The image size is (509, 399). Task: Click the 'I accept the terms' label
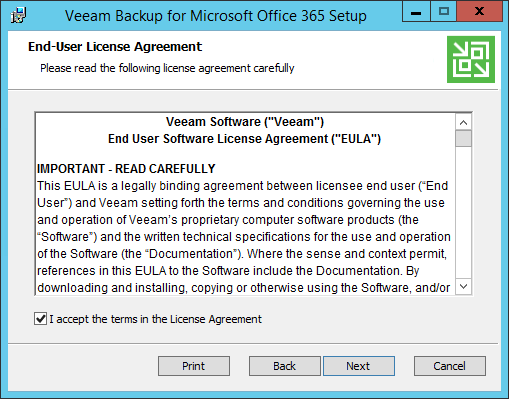pyautogui.click(x=155, y=319)
